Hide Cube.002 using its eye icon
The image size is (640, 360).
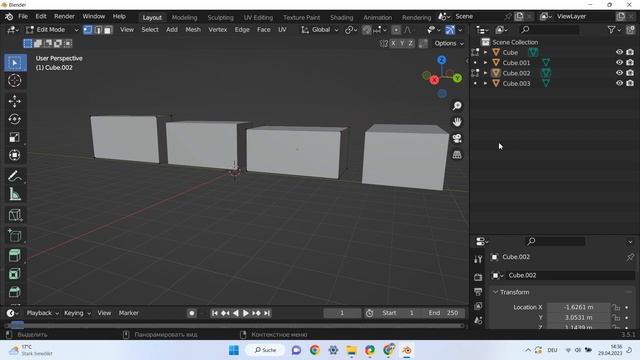point(619,73)
